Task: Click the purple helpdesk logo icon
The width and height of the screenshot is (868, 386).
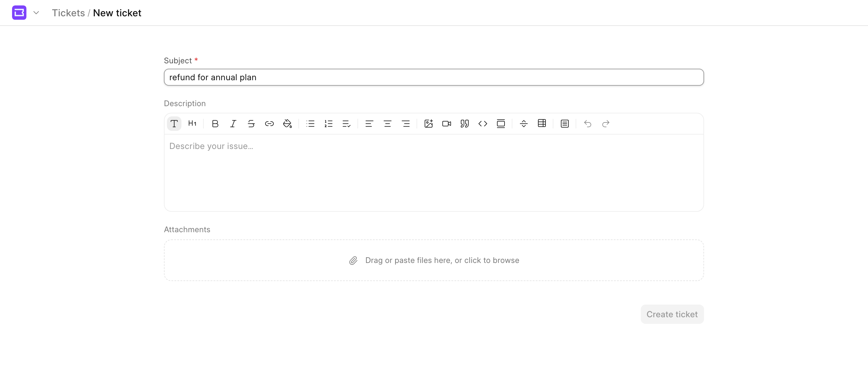Action: 19,13
